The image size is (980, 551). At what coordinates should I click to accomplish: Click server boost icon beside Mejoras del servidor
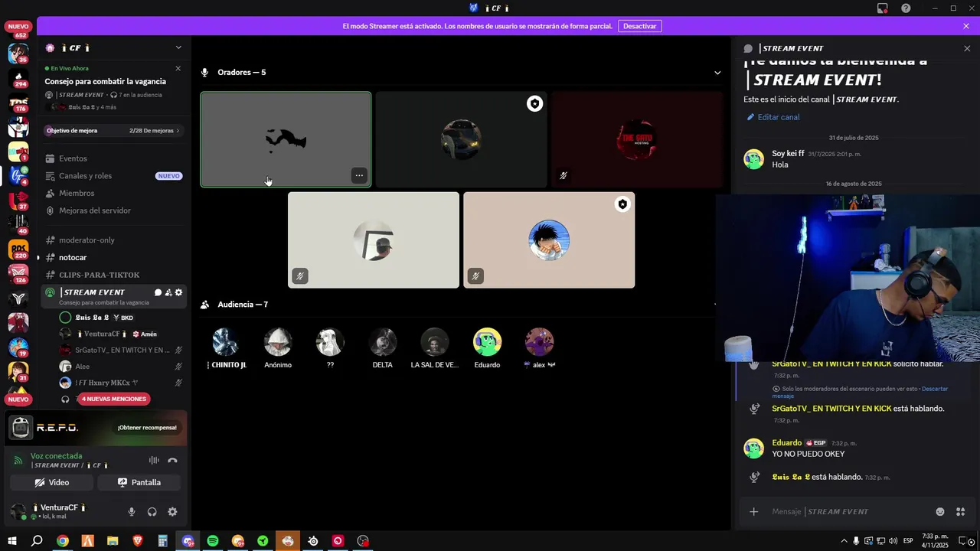(51, 210)
